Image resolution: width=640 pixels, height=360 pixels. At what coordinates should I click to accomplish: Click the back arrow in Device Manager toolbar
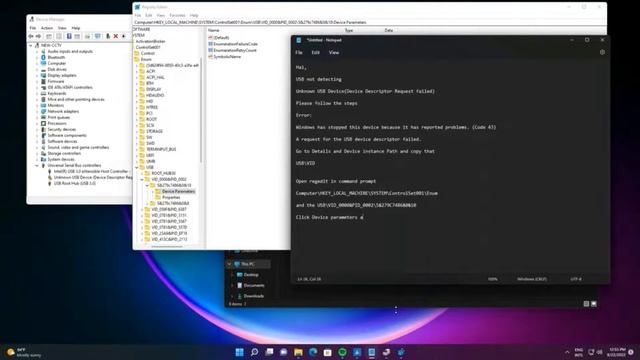[x=31, y=36]
